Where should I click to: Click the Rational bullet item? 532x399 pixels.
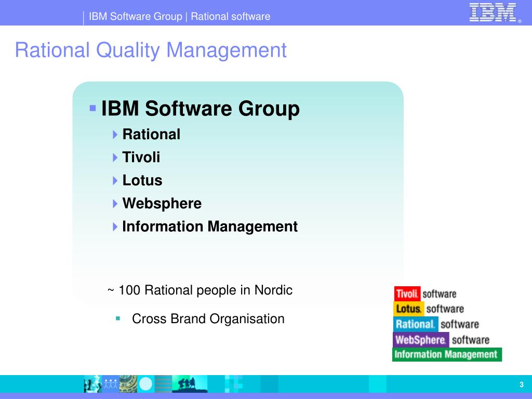pyautogui.click(x=151, y=135)
